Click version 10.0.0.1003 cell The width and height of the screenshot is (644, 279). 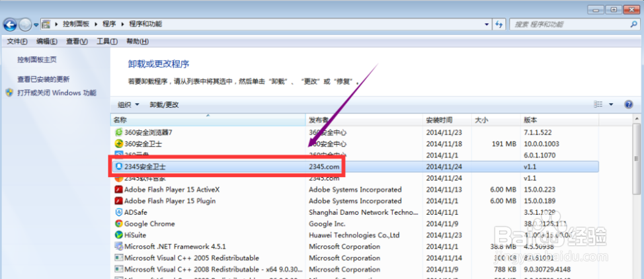[542, 144]
